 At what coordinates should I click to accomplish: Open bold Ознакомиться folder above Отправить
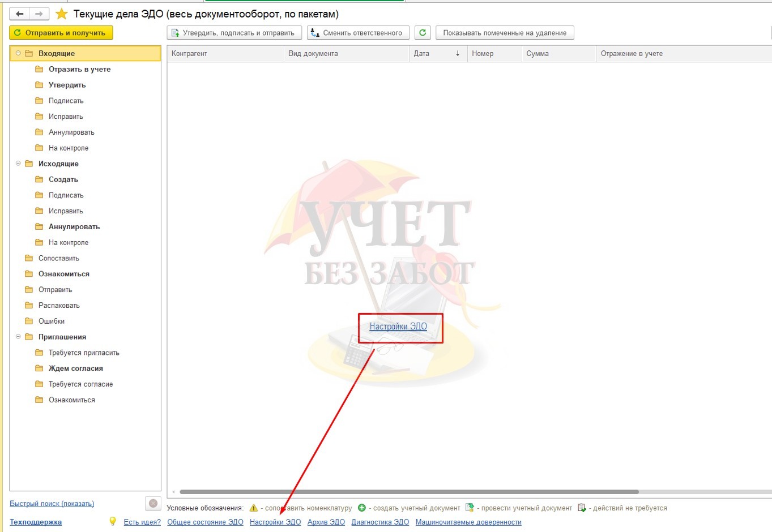tap(63, 274)
